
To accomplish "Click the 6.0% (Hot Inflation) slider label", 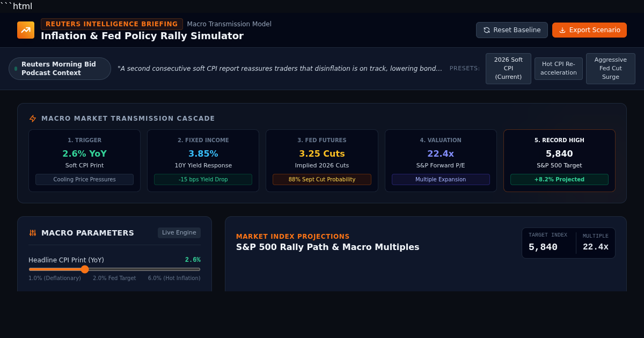I will tap(174, 278).
